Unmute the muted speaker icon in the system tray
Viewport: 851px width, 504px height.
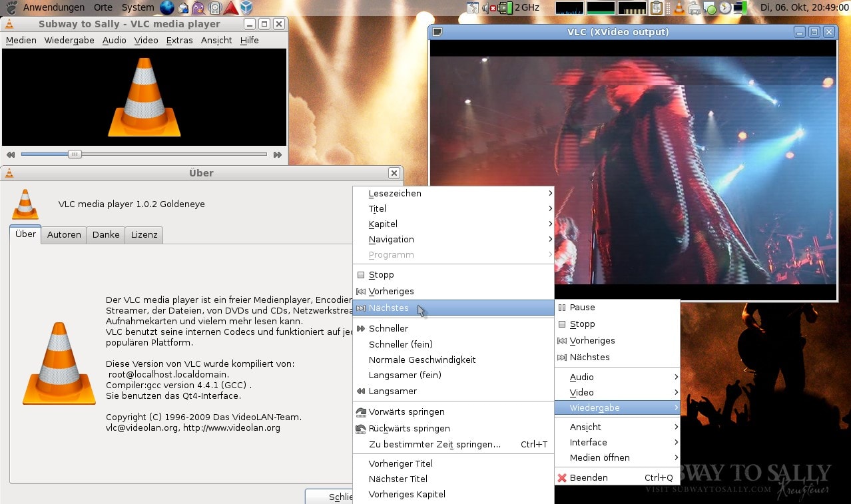pos(486,7)
